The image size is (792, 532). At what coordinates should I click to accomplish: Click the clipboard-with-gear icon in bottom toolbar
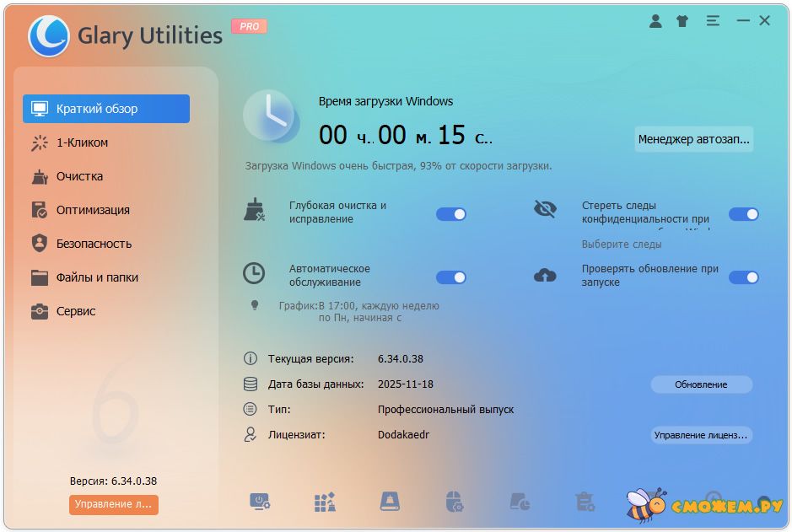click(x=585, y=502)
